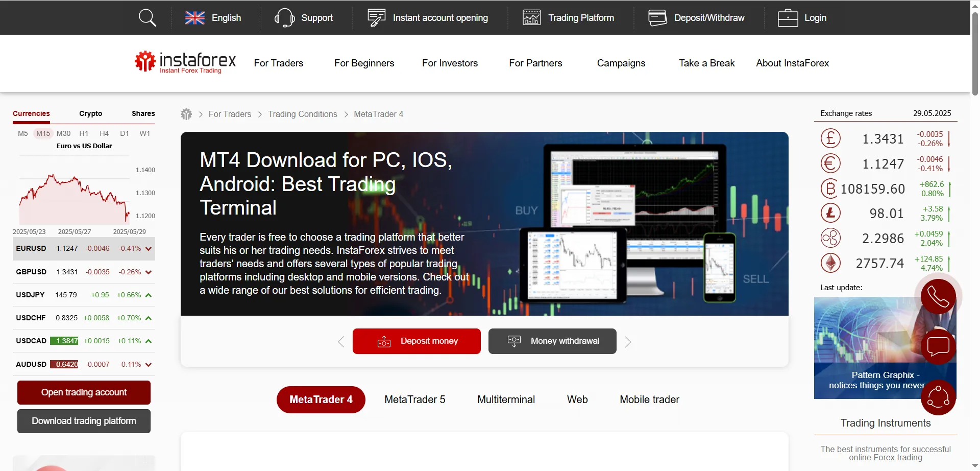Viewport: 980px width, 471px height.
Task: Click Open trading account button
Action: [x=84, y=392]
